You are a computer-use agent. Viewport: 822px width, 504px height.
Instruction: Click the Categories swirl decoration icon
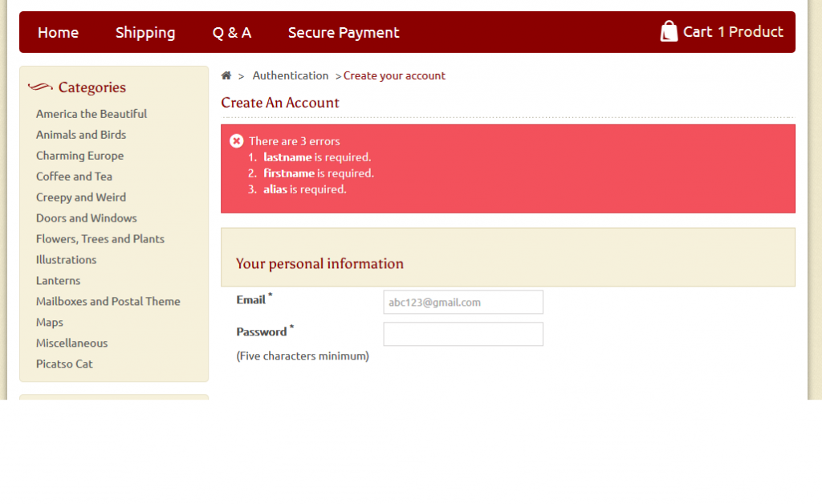pos(40,87)
